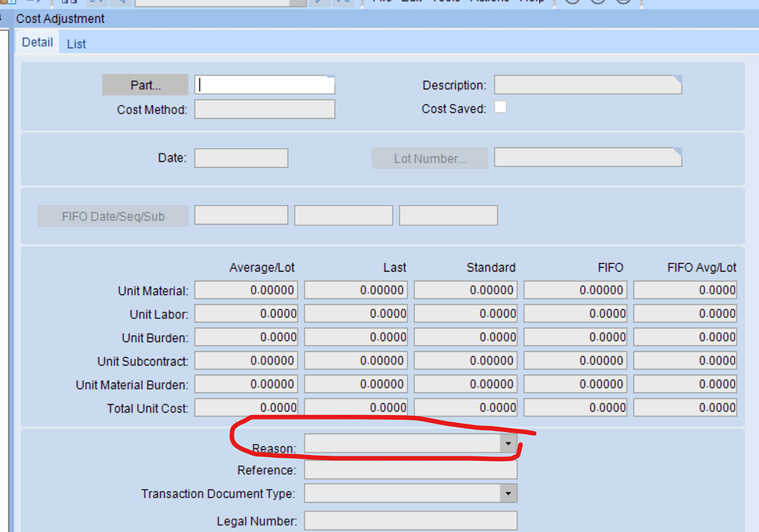Click the Part... button
Viewport: 759px width, 532px height.
[145, 84]
